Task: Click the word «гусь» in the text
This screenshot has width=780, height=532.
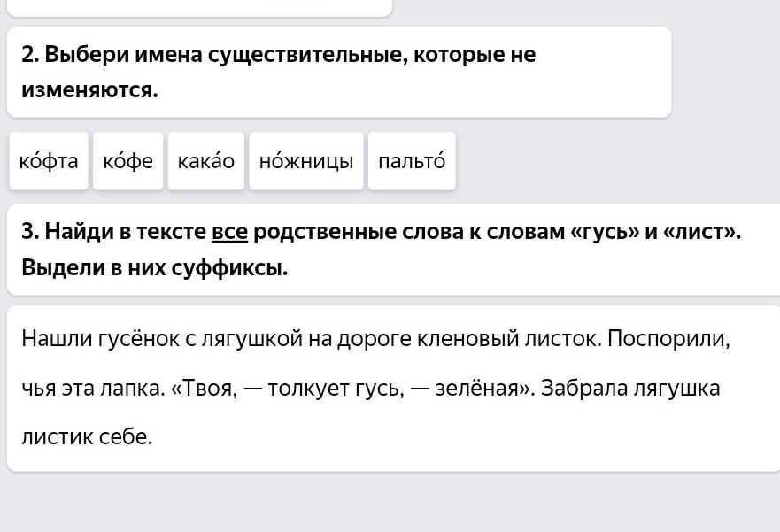Action: tap(375, 389)
